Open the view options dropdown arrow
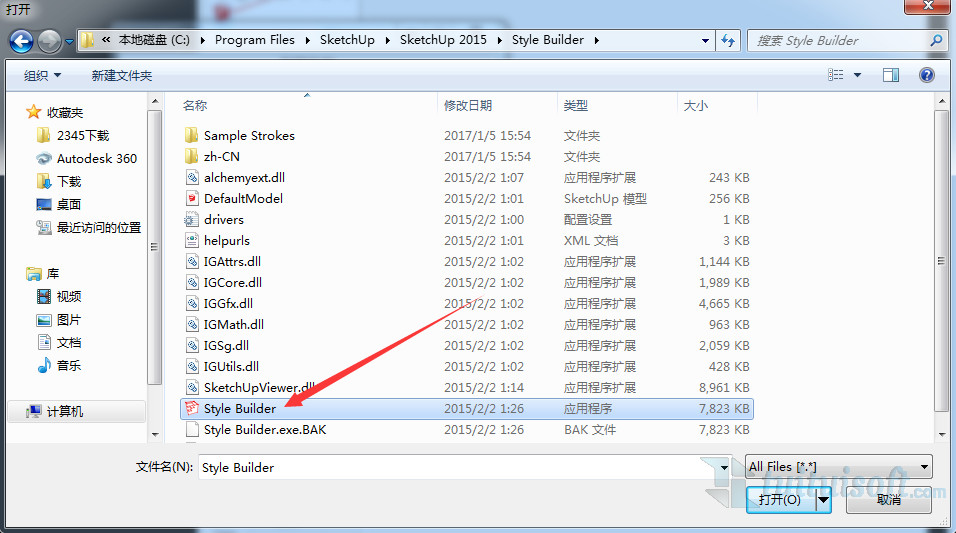This screenshot has height=533, width=956. click(x=857, y=75)
